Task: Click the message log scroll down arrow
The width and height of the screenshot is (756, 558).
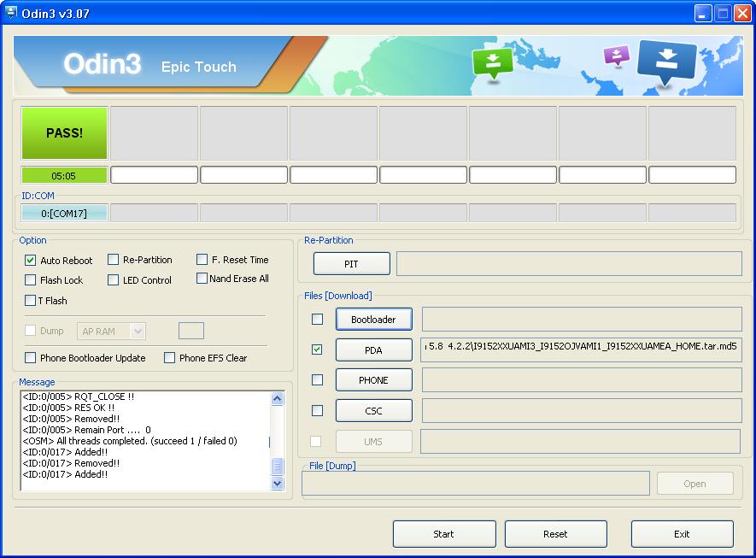Action: click(278, 483)
